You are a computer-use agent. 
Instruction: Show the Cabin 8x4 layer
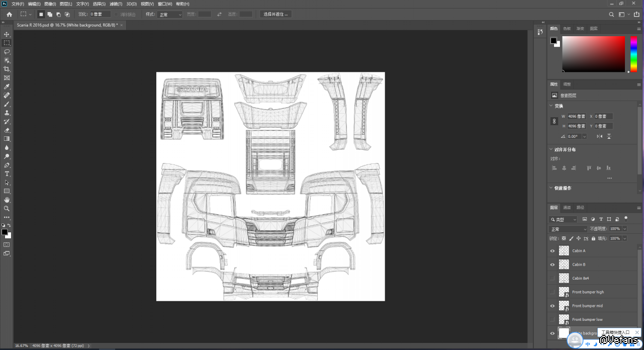point(553,278)
